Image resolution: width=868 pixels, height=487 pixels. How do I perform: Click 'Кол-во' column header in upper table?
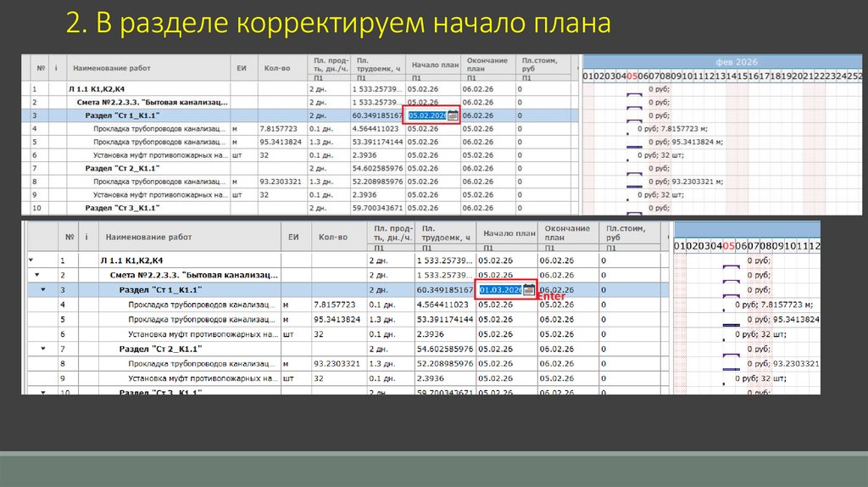point(277,68)
